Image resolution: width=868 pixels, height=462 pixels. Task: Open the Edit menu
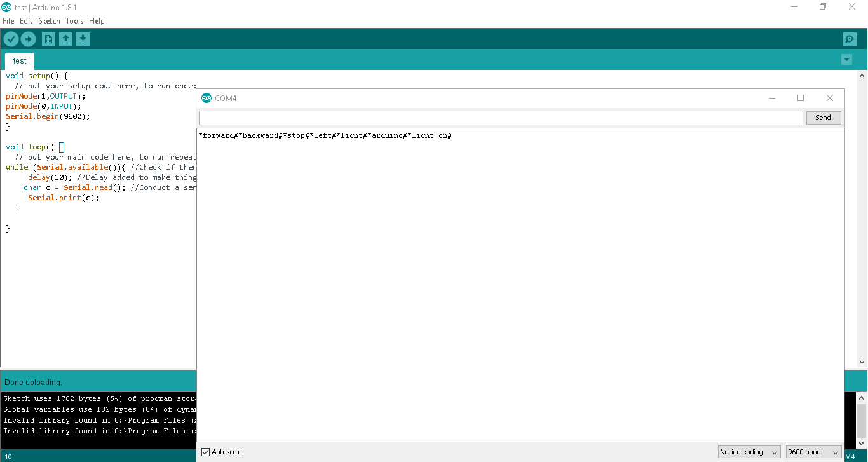tap(26, 21)
